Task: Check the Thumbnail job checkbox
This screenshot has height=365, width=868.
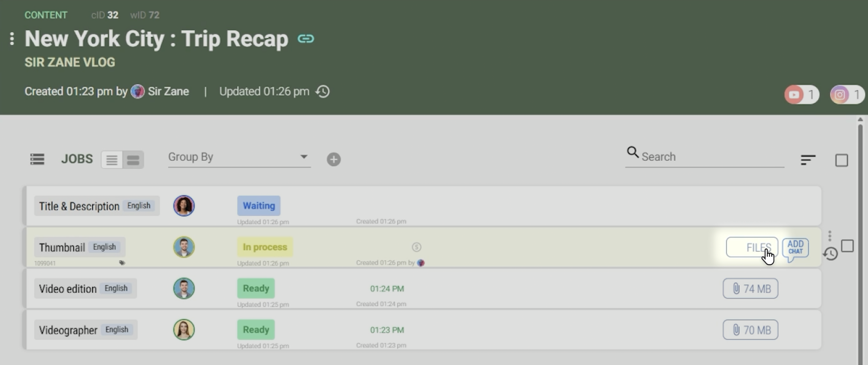Action: point(847,246)
